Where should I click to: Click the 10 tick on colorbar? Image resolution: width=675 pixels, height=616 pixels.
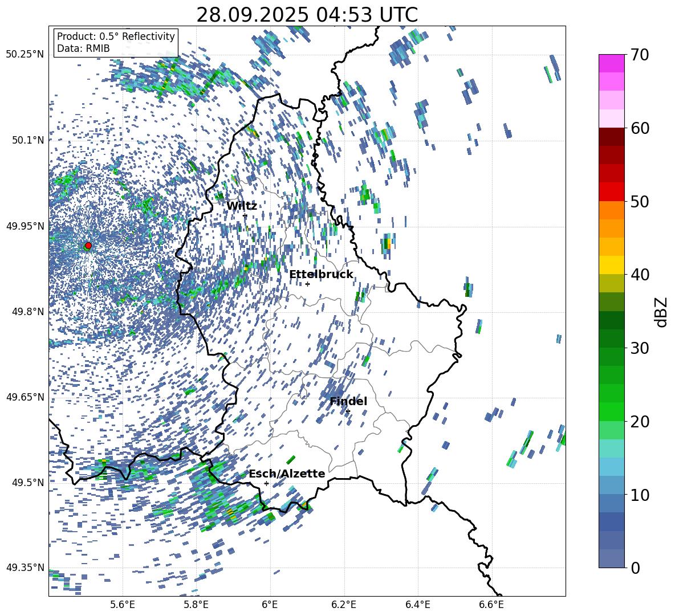[639, 495]
